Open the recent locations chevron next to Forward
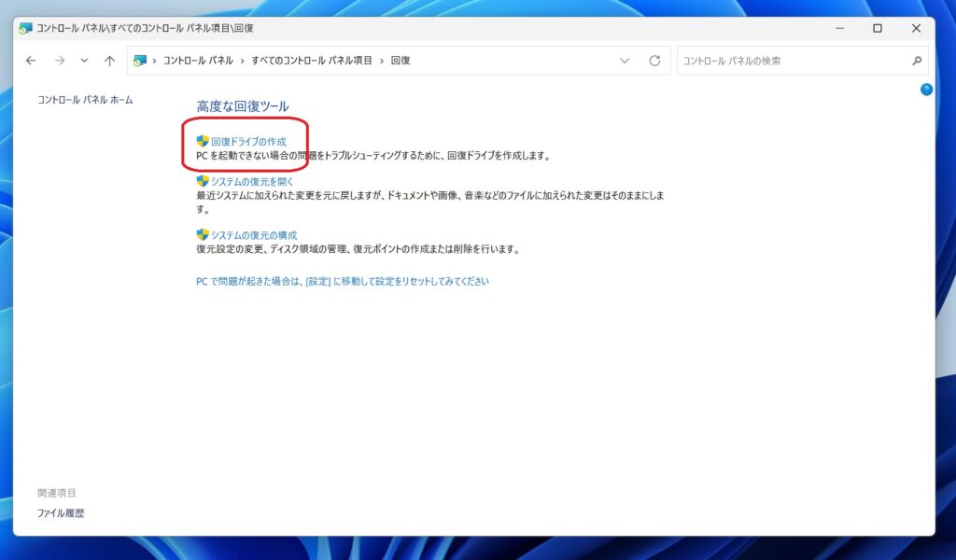956x560 pixels. pyautogui.click(x=84, y=61)
